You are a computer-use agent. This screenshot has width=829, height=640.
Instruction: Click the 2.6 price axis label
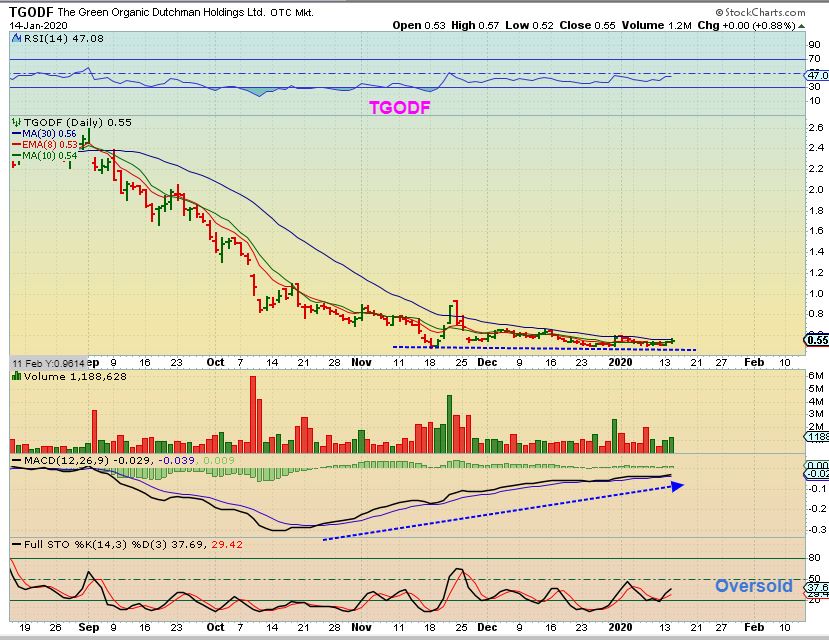(816, 127)
